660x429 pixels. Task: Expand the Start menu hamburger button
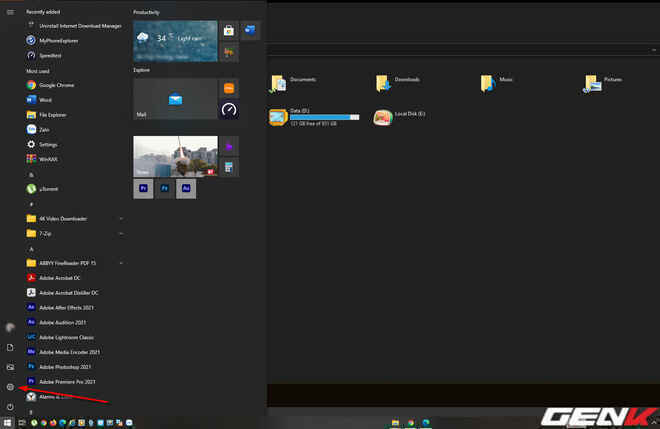tap(10, 12)
